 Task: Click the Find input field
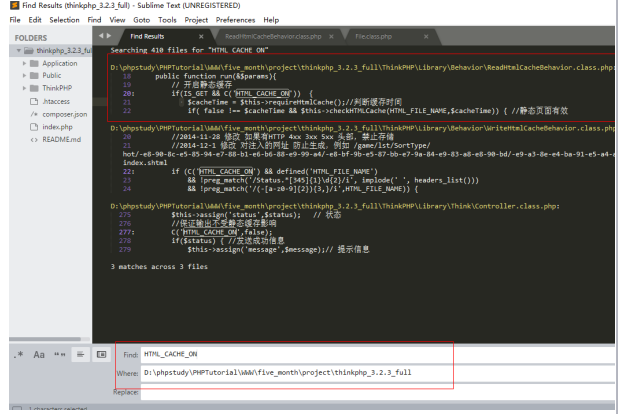coord(377,354)
